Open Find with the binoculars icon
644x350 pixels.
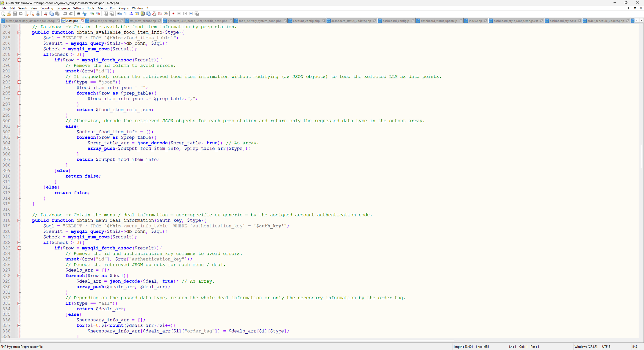click(79, 14)
